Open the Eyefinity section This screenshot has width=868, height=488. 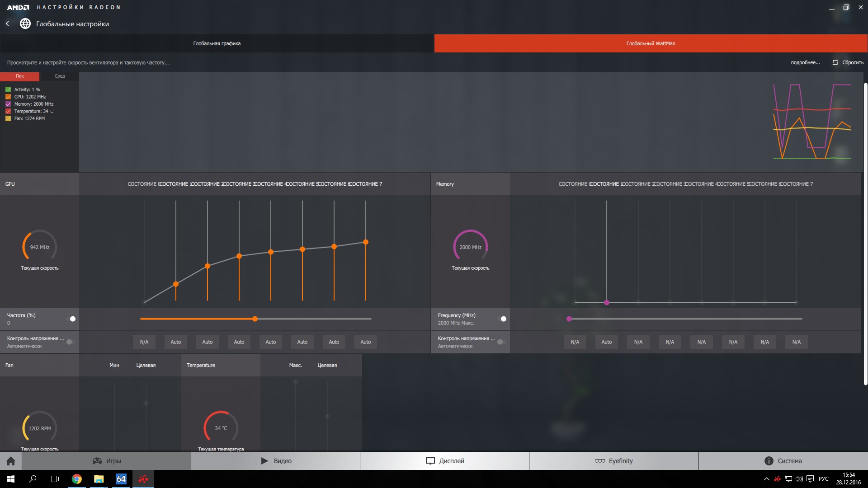click(x=613, y=461)
